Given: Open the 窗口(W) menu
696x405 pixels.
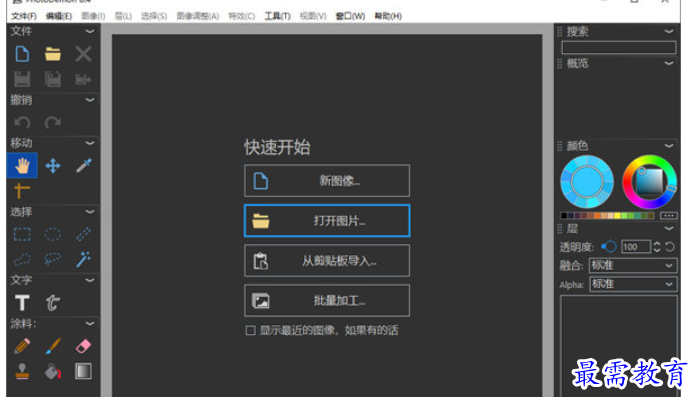Looking at the screenshot, I should (x=350, y=16).
